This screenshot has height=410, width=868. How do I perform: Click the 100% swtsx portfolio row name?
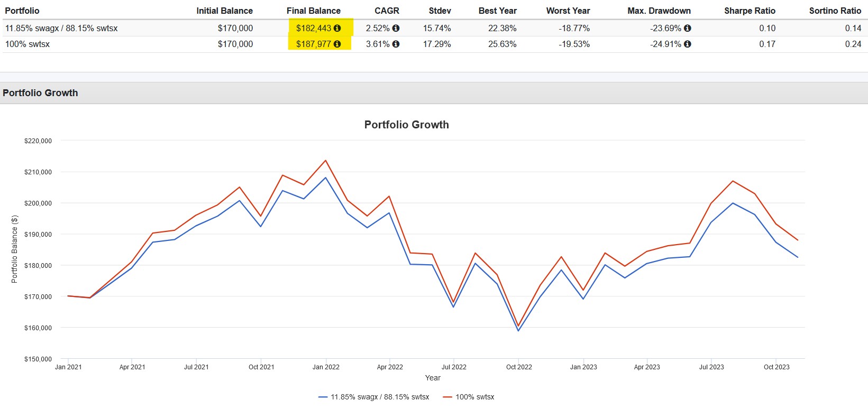click(x=28, y=44)
